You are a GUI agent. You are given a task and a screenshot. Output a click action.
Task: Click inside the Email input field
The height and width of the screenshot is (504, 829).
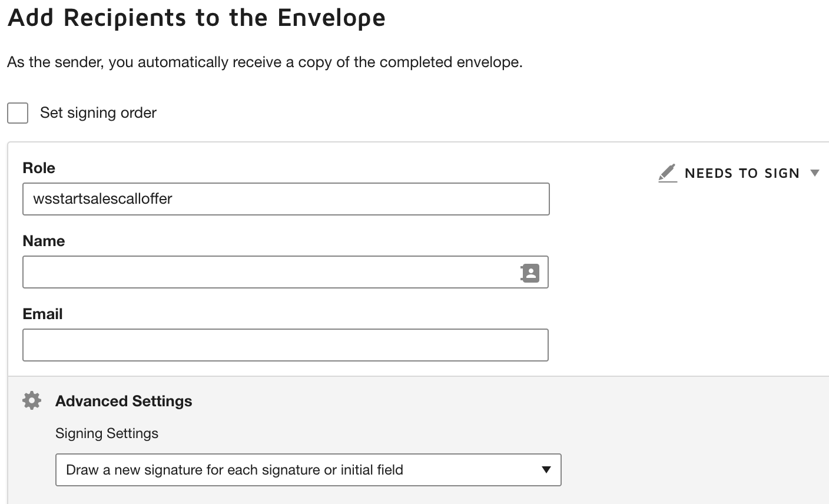(x=286, y=344)
